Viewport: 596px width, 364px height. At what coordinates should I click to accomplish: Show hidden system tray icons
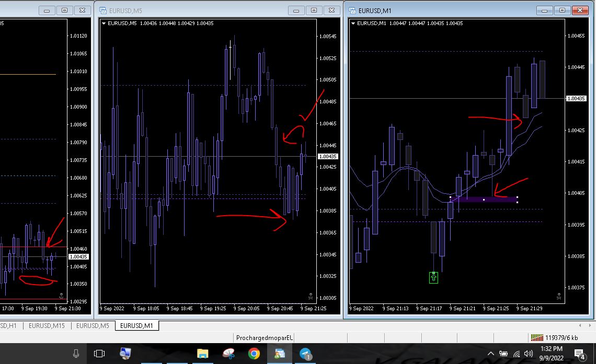pyautogui.click(x=491, y=354)
